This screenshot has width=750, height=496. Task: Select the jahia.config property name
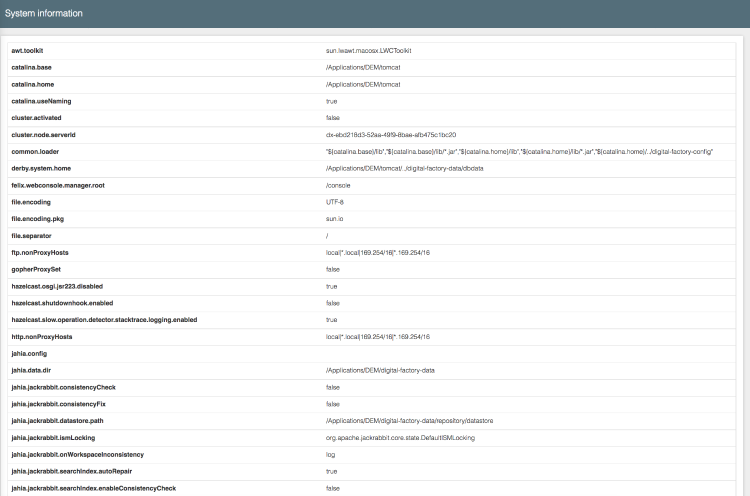point(29,353)
